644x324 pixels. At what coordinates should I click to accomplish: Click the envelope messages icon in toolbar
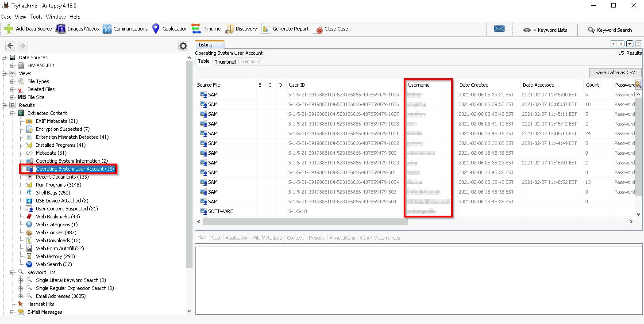499,29
